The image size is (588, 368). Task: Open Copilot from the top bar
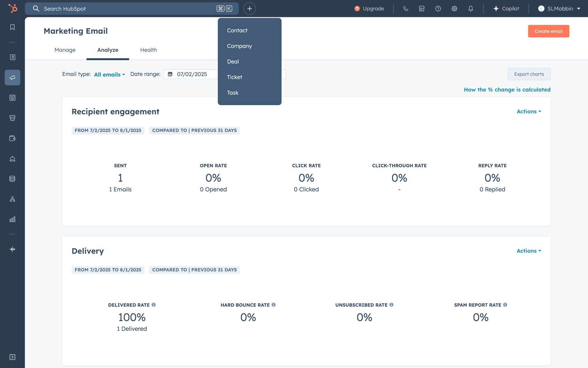tap(506, 9)
